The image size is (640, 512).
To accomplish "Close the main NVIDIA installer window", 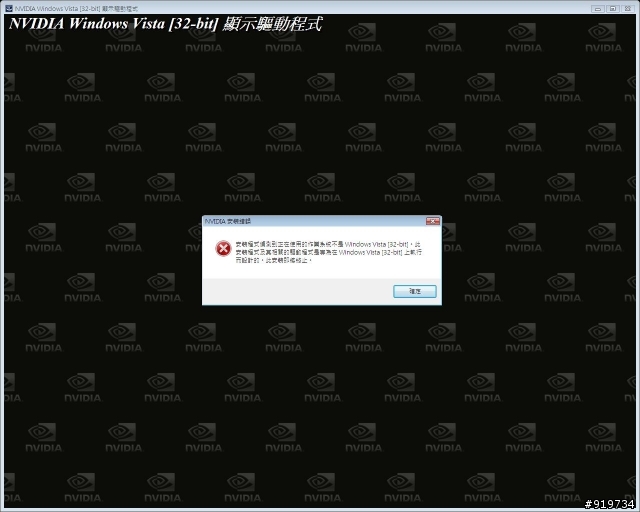I will 628,8.
